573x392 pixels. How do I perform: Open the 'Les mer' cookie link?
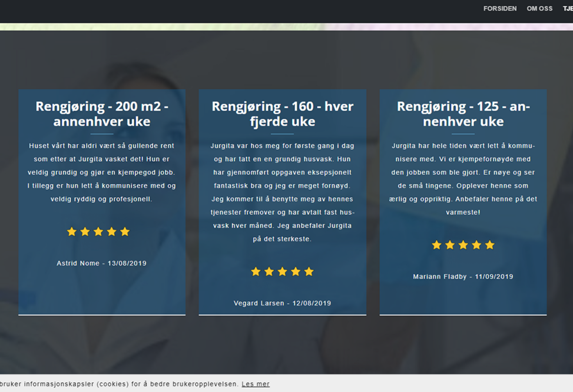pyautogui.click(x=255, y=384)
